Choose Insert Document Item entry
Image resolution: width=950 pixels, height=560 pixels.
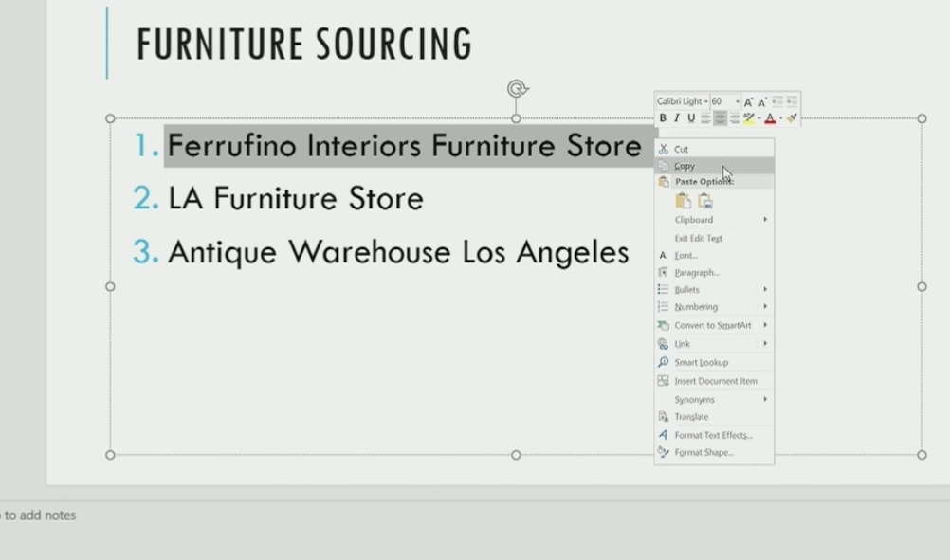714,381
